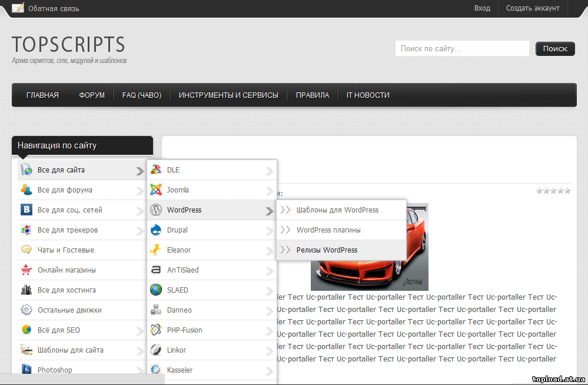Click the Всё для SEO text
This screenshot has height=385, width=588.
coord(58,330)
